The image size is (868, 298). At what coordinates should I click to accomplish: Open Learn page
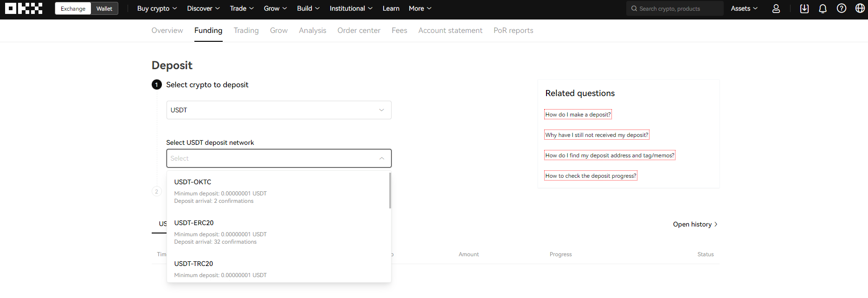[x=391, y=9]
